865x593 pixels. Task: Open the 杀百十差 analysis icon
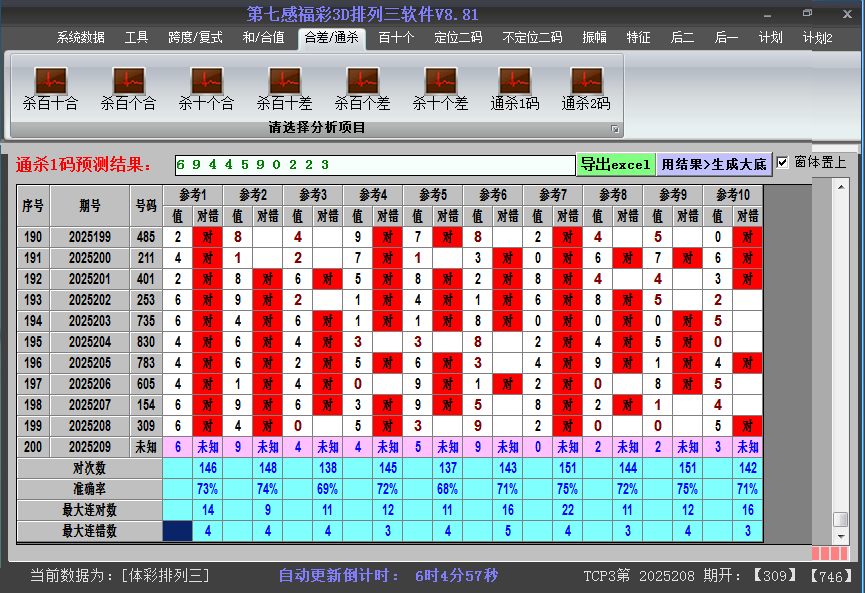285,88
